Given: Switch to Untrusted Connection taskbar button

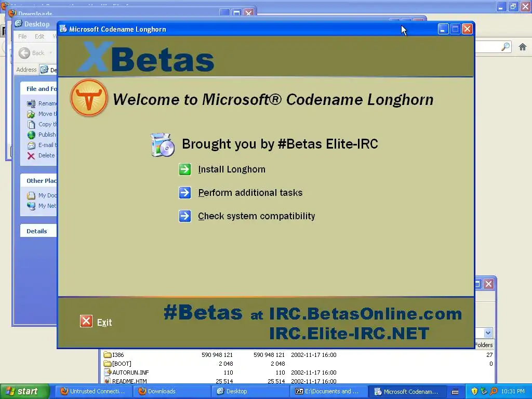Looking at the screenshot, I should click(x=93, y=392).
